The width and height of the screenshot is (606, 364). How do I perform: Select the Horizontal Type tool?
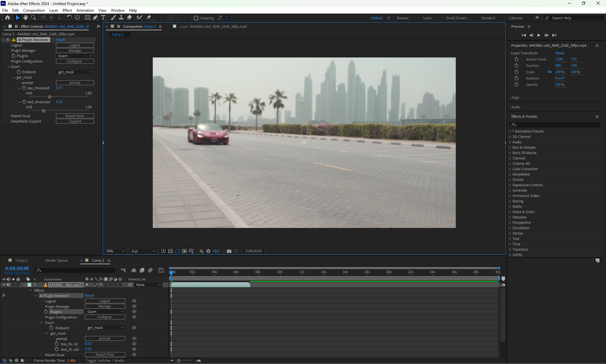[x=103, y=18]
